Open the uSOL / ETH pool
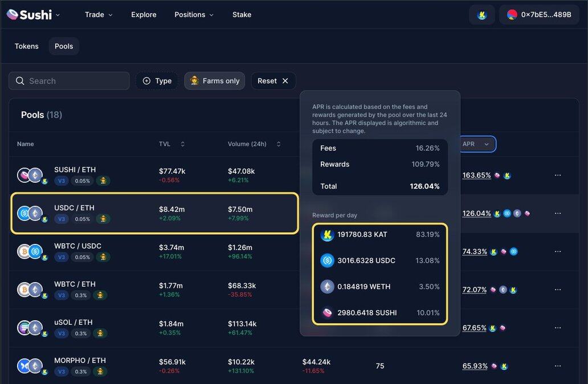The height and width of the screenshot is (384, 588). pos(73,322)
